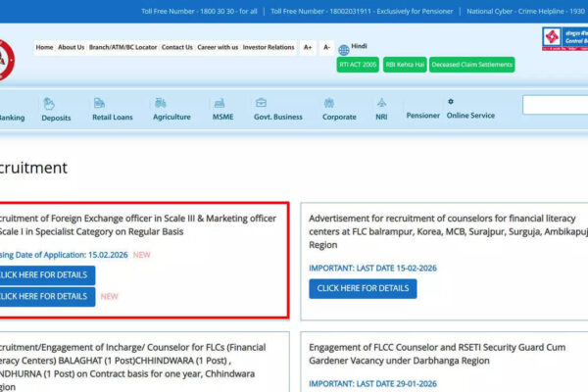This screenshot has height=392, width=588.
Task: Open the About Us page
Action: pyautogui.click(x=72, y=47)
